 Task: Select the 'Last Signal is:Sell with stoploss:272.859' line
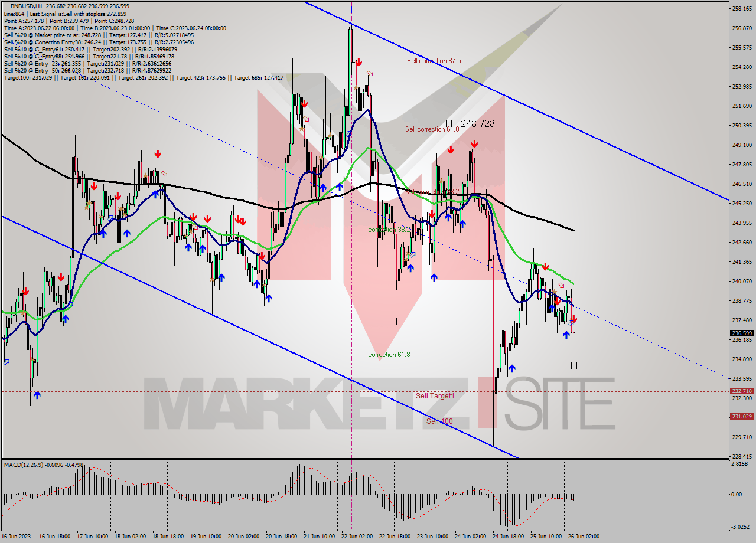point(77,14)
